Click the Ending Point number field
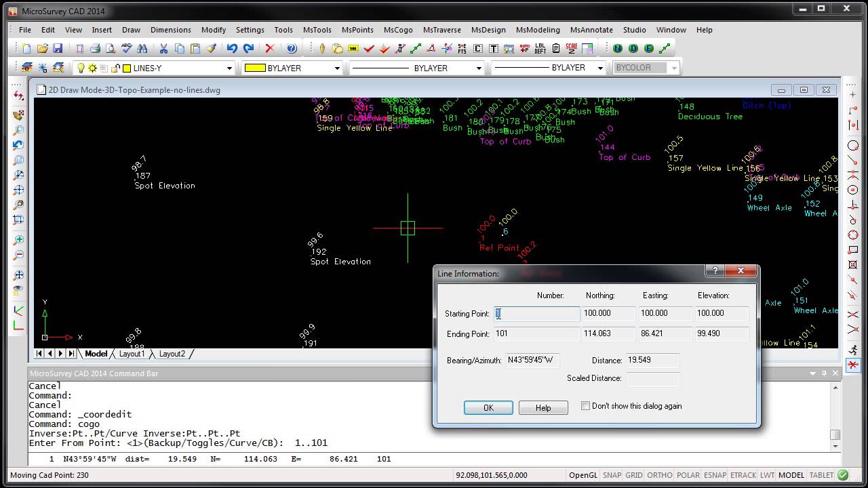Viewport: 868px width, 488px height. [537, 333]
